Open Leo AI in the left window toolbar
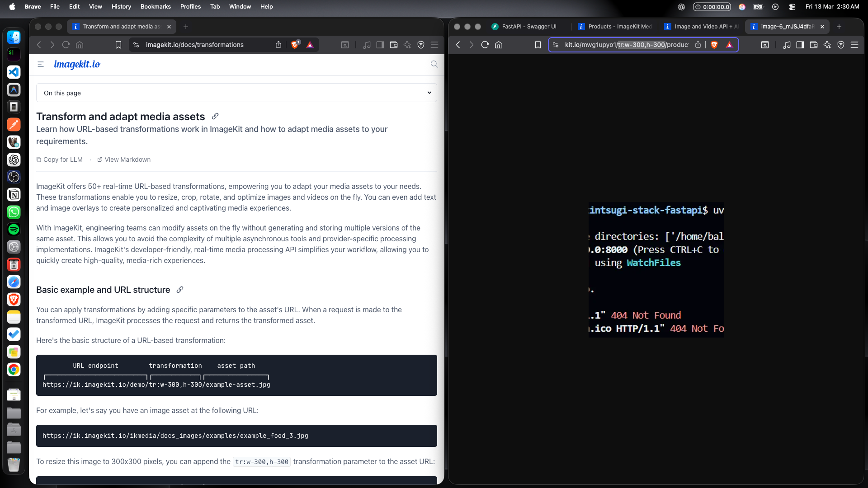This screenshot has height=488, width=868. pyautogui.click(x=407, y=45)
